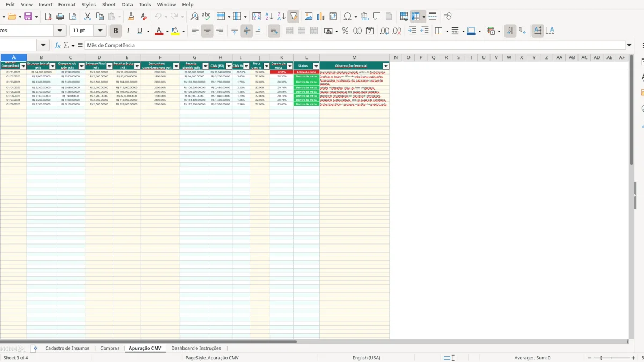
Task: Open filter dropdown for Observação Gerencial column
Action: tap(386, 66)
